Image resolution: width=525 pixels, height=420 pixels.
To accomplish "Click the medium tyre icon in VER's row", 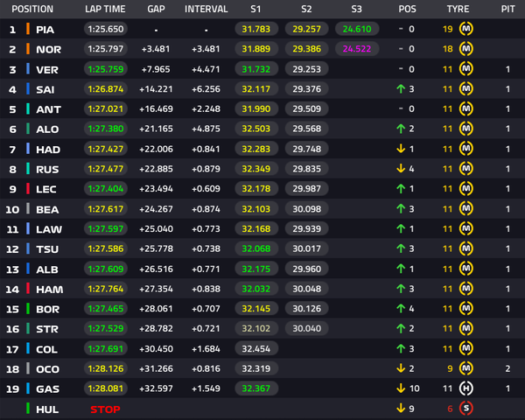I will (466, 69).
